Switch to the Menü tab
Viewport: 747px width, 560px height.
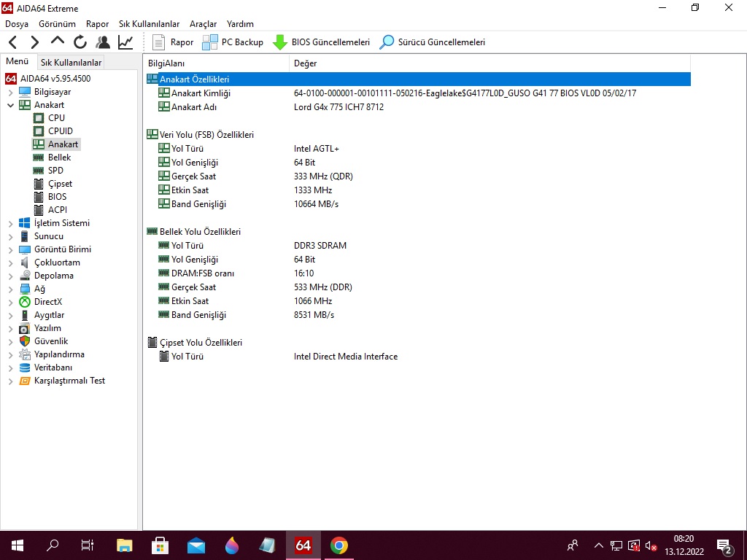[18, 61]
